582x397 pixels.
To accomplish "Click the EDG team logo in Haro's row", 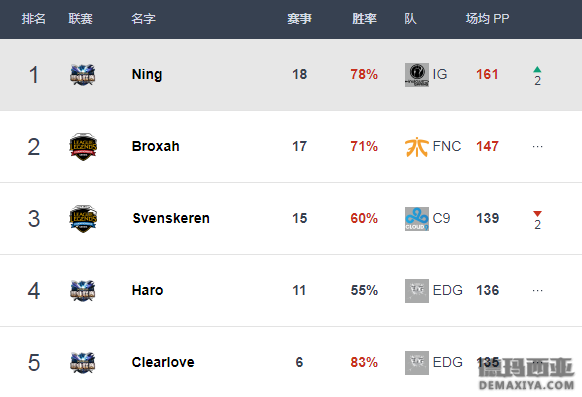I will [x=417, y=291].
